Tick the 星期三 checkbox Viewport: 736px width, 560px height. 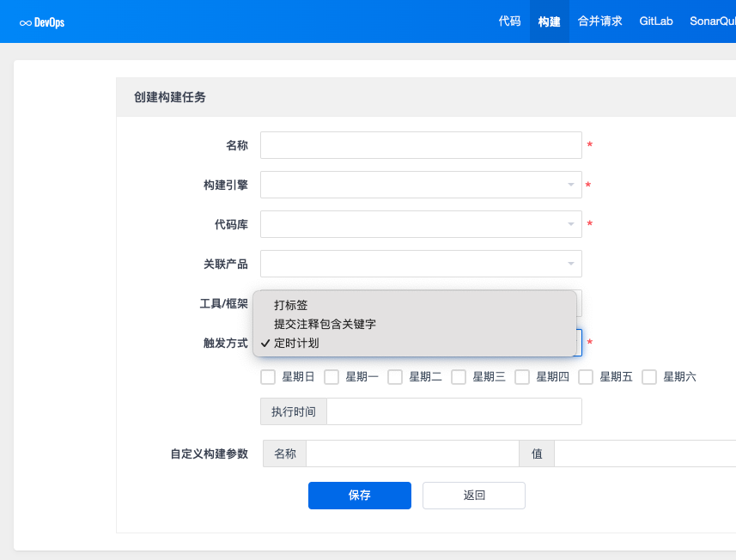pyautogui.click(x=459, y=376)
